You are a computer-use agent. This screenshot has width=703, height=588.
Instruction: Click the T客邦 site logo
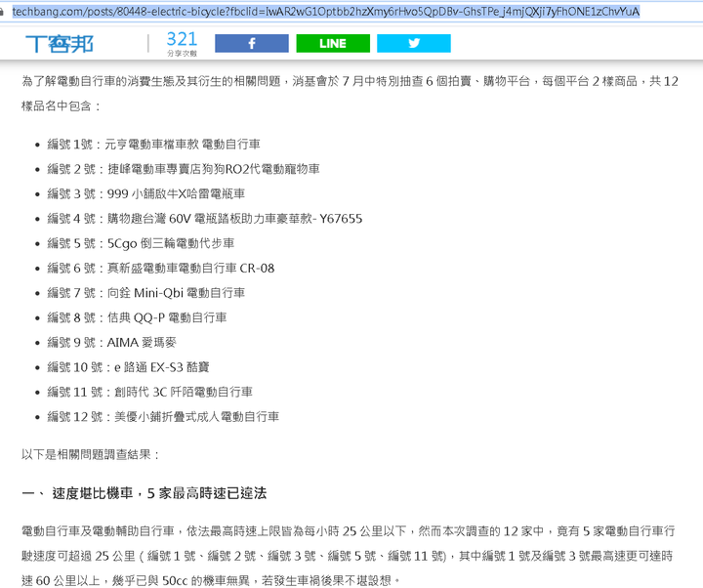pos(60,44)
